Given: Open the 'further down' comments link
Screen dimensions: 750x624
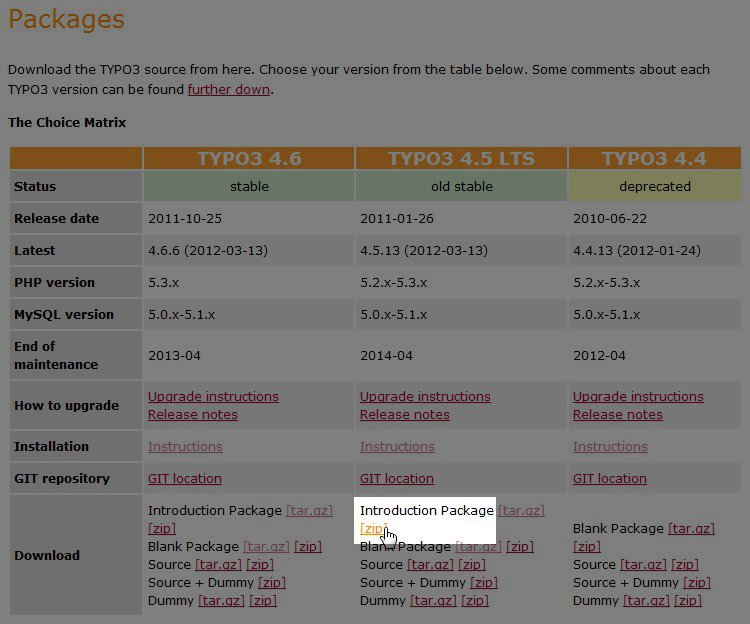Looking at the screenshot, I should (x=228, y=89).
